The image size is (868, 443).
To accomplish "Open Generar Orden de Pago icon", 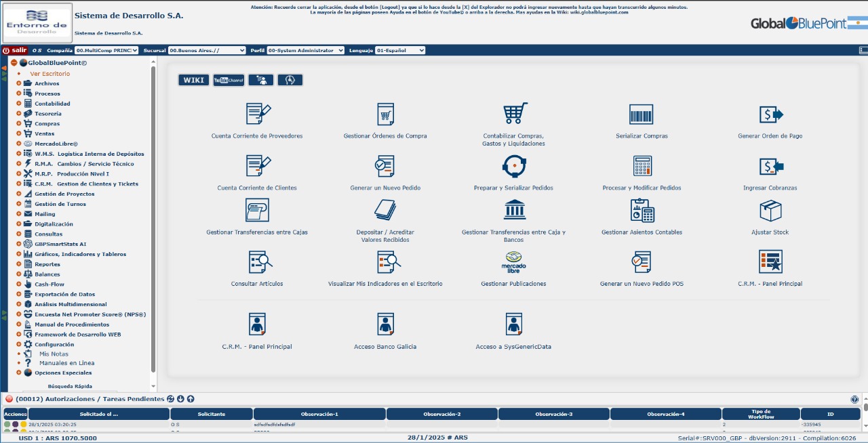I will (x=770, y=114).
